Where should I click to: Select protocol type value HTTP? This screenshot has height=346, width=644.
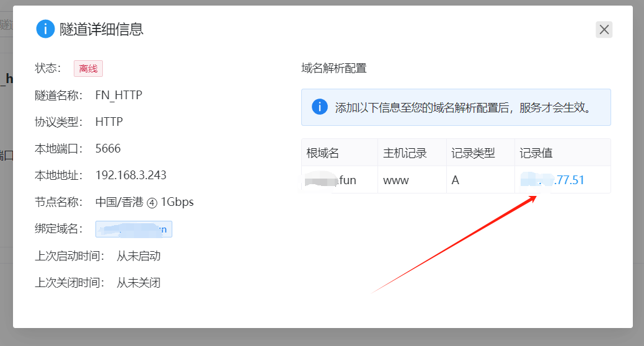pos(109,122)
